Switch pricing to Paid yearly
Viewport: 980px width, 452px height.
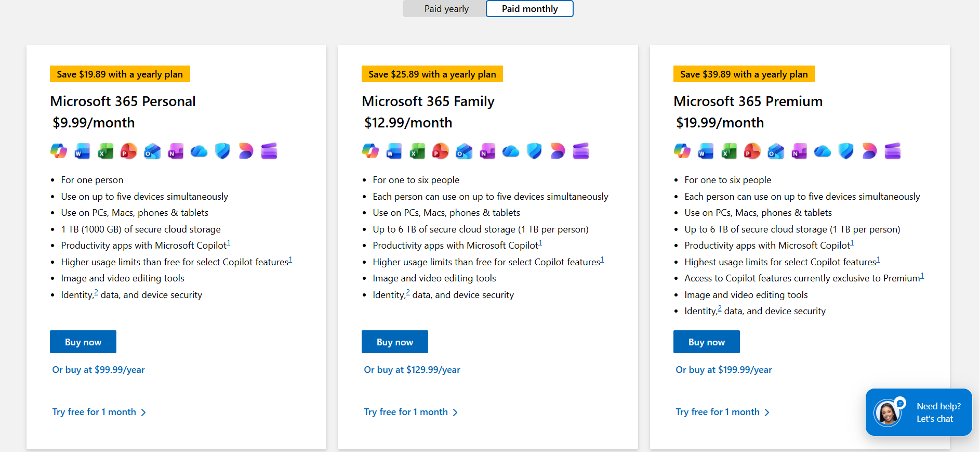[x=446, y=9]
